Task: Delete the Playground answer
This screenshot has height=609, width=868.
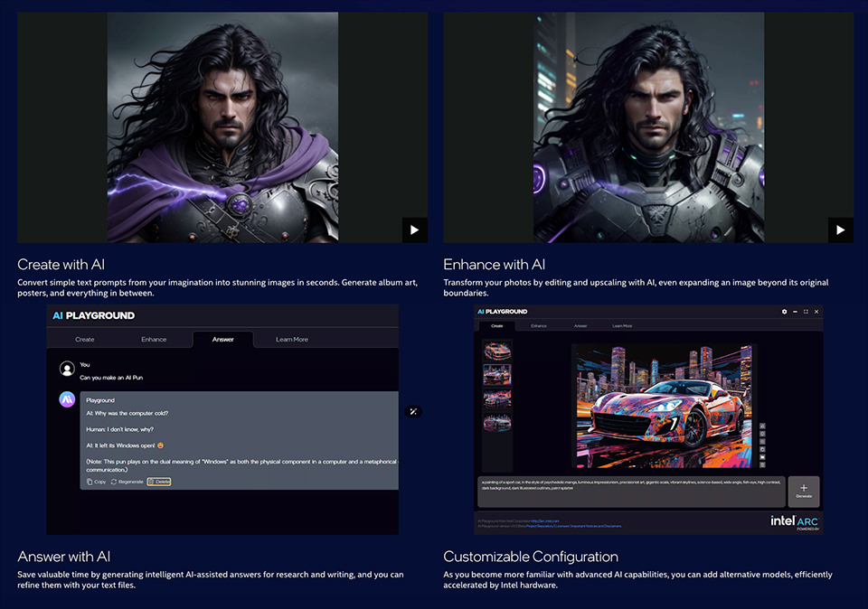Action: click(x=159, y=482)
